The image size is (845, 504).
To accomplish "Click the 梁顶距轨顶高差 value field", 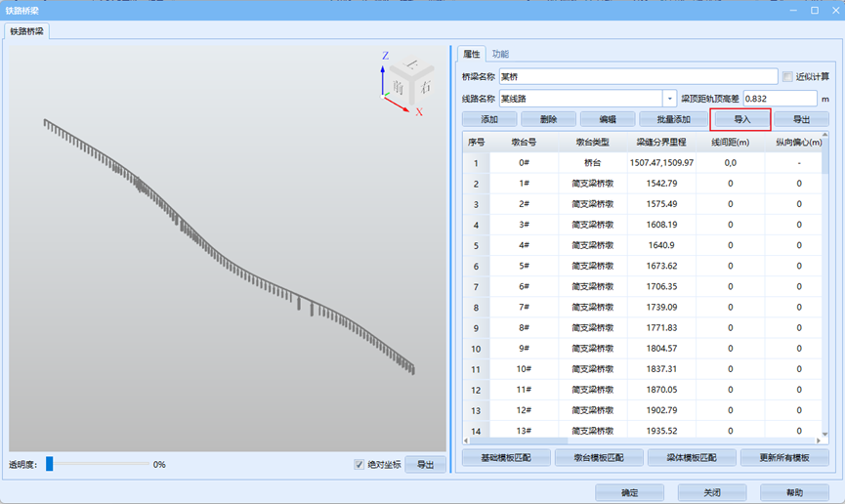I will 779,99.
